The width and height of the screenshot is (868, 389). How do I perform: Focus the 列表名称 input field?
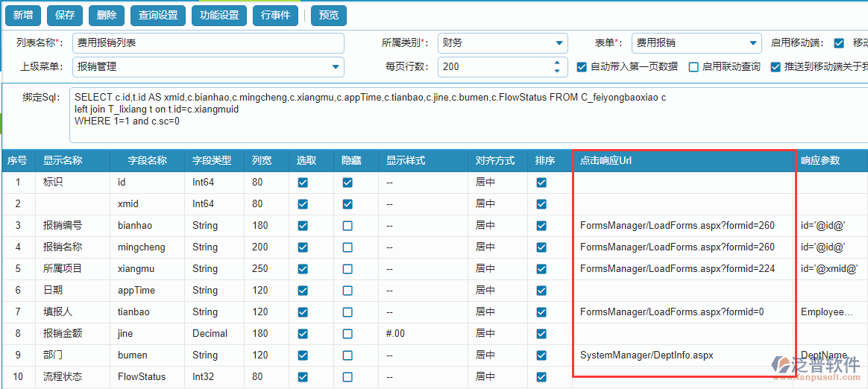point(208,43)
